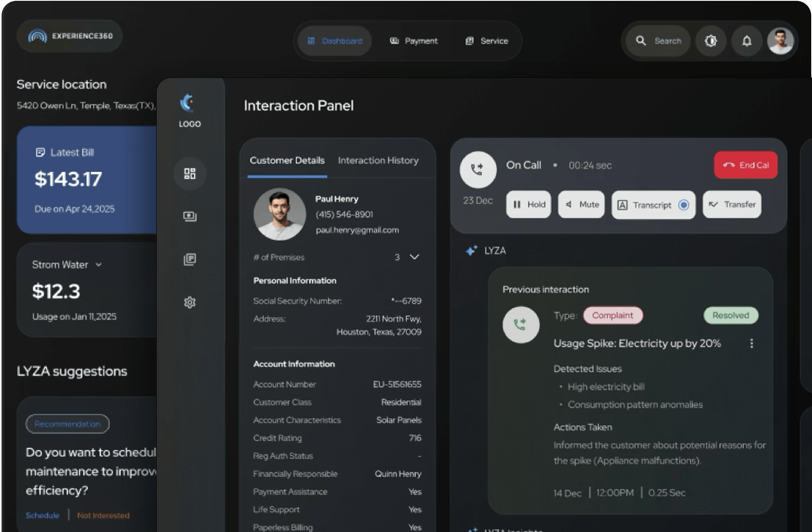Select the payments card icon in sidebar

(x=190, y=216)
